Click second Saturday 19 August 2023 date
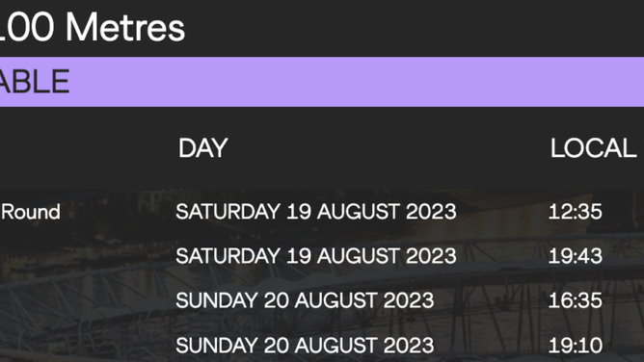The height and width of the screenshot is (362, 644). coord(316,256)
